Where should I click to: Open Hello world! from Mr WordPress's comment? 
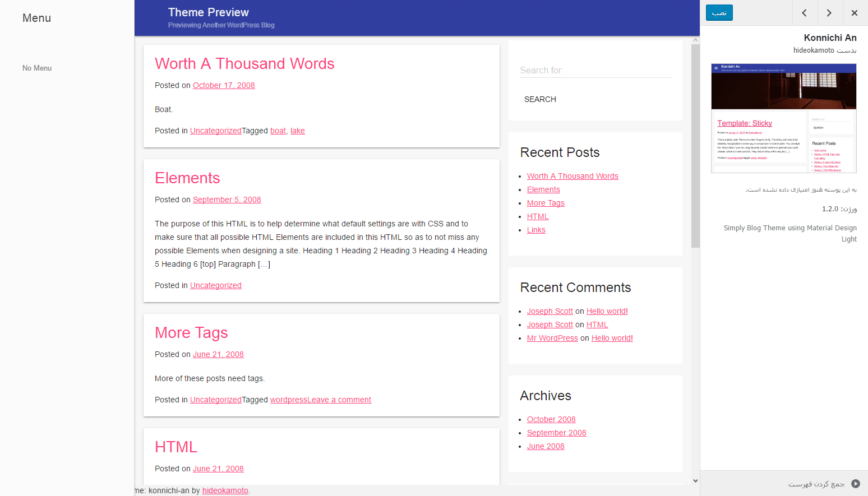(612, 338)
